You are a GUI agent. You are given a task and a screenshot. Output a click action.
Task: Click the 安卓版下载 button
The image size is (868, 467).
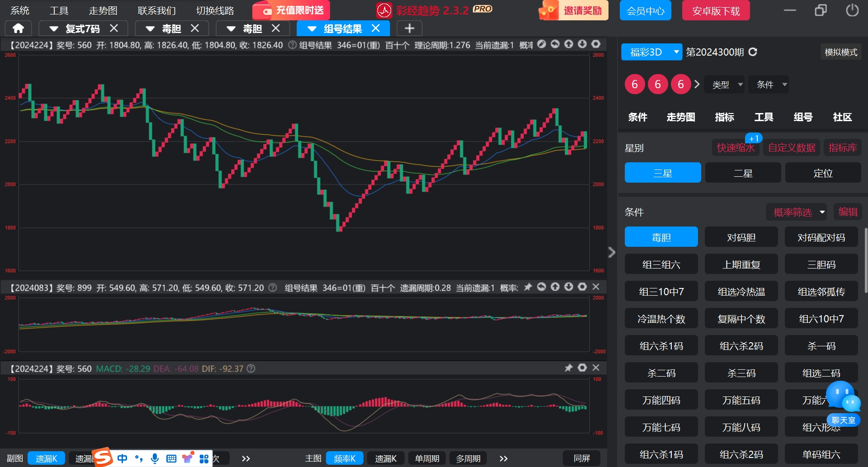[716, 10]
